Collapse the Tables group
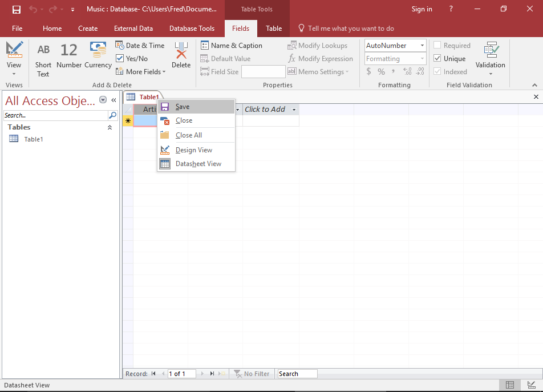The image size is (543, 392). point(110,127)
